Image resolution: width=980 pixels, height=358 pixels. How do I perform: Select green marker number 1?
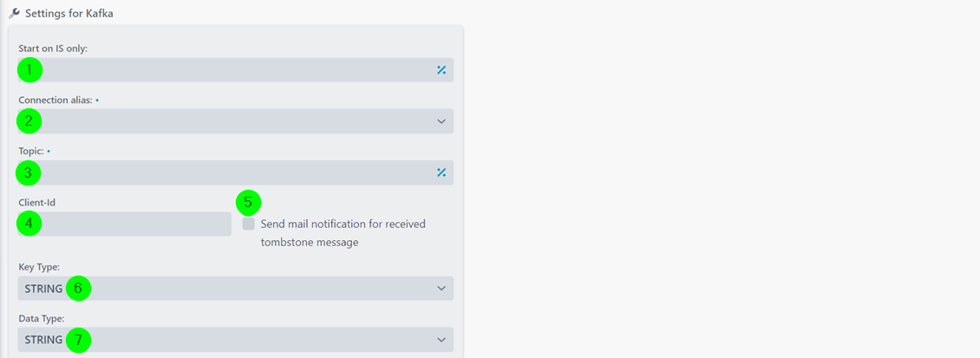[x=29, y=70]
